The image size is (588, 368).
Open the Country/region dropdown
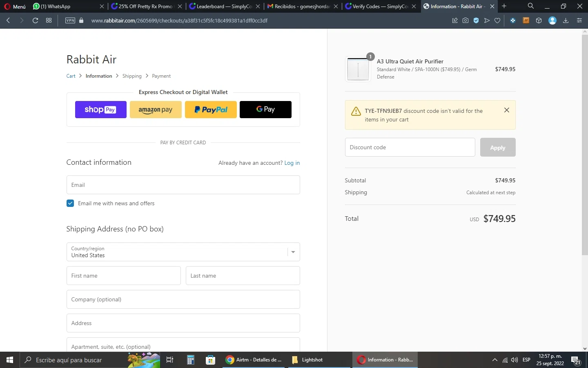point(183,252)
